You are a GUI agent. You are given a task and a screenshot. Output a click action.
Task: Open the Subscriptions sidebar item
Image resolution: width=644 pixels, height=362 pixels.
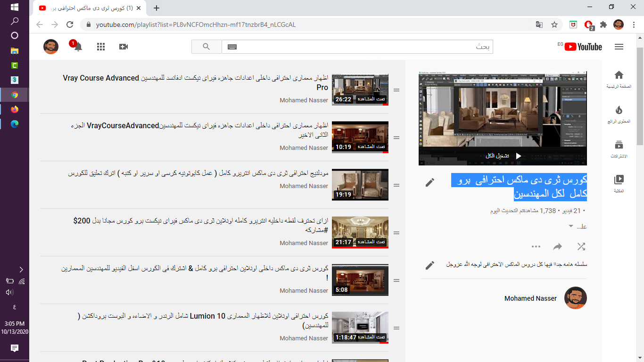[619, 149]
